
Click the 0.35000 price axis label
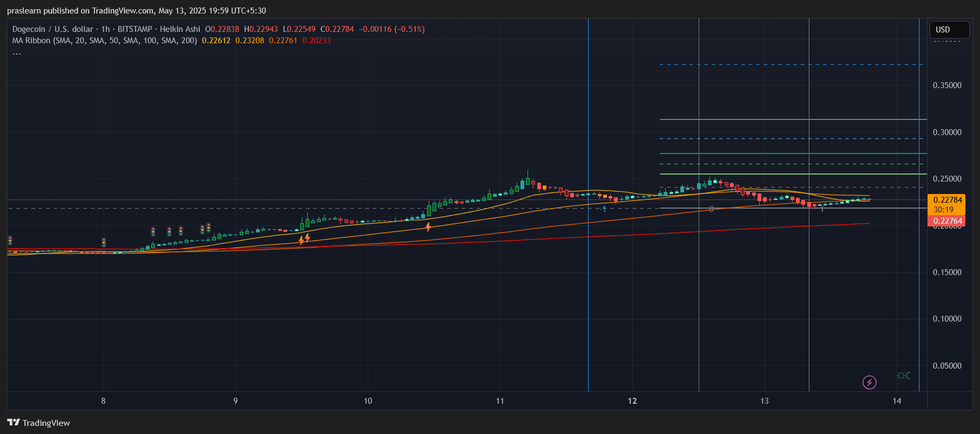point(947,85)
